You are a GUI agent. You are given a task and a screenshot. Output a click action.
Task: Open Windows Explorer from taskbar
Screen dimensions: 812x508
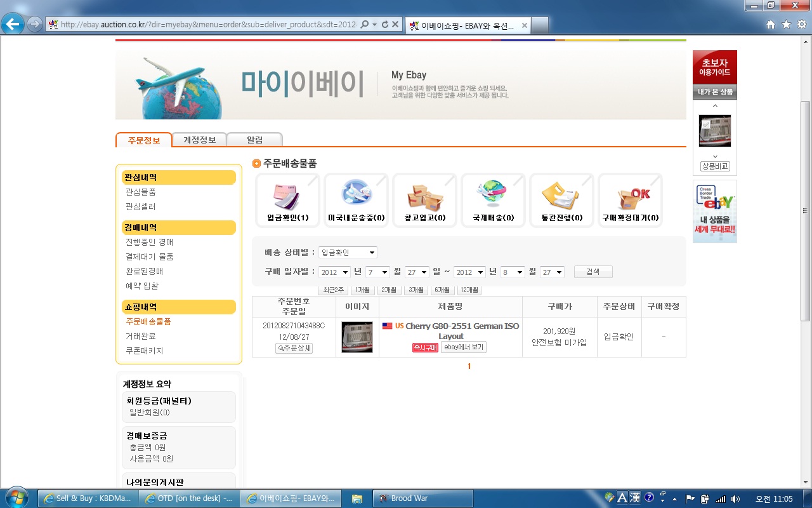(x=357, y=498)
